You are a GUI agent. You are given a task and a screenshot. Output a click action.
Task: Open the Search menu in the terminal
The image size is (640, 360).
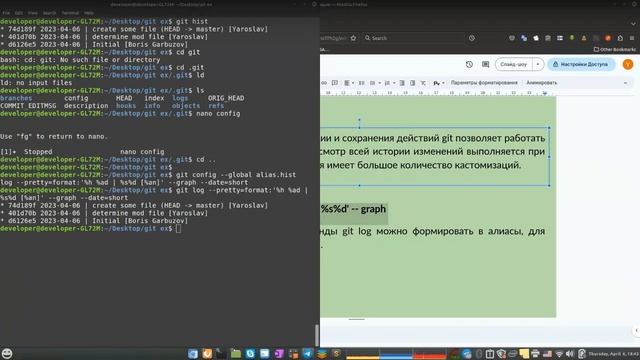pyautogui.click(x=49, y=13)
